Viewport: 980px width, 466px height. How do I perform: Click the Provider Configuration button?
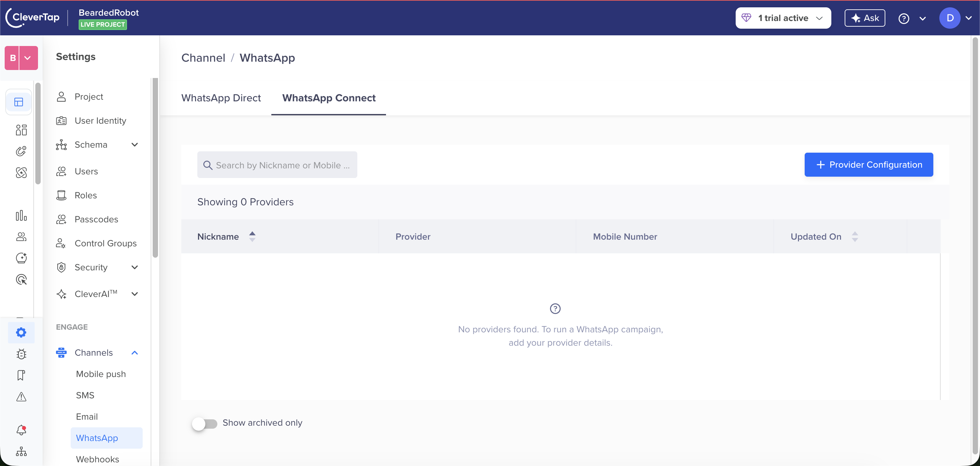(x=869, y=165)
